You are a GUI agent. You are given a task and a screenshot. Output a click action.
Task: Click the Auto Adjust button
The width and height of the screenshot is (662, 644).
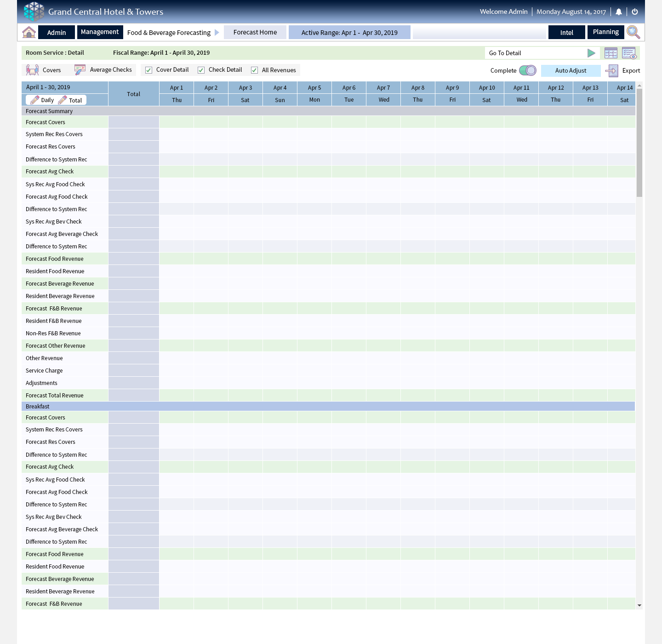coord(571,70)
